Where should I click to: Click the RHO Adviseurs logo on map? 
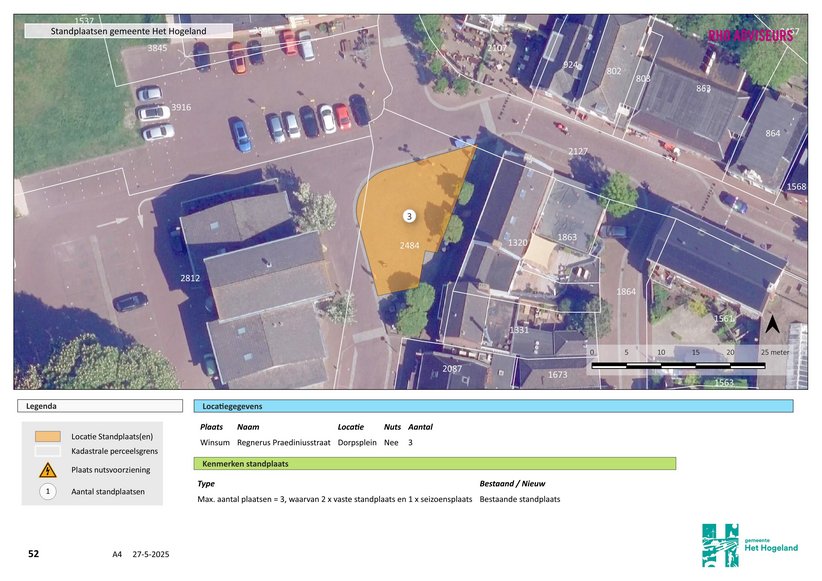751,35
